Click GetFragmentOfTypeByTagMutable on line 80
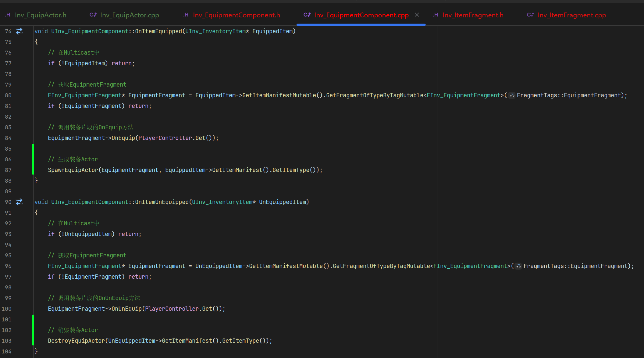This screenshot has height=358, width=644. 375,95
